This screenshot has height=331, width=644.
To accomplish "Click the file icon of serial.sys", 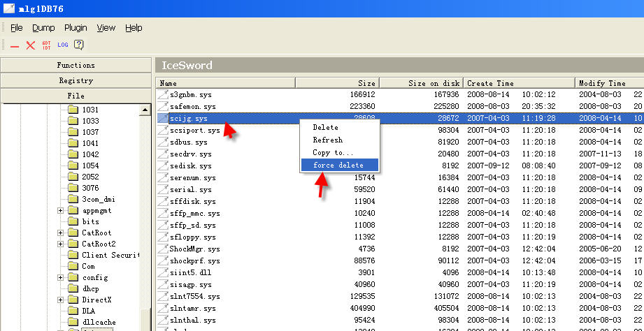I will [x=163, y=190].
